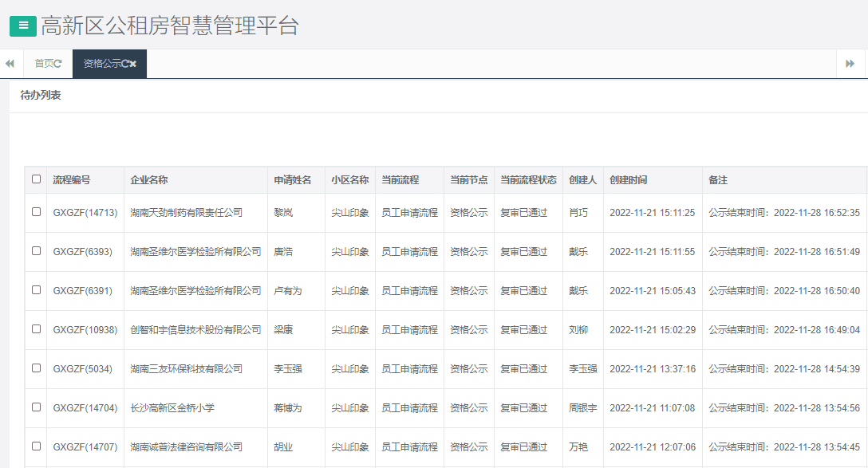868x468 pixels.
Task: Select the checkbox for 李玉强
Action: 36,368
